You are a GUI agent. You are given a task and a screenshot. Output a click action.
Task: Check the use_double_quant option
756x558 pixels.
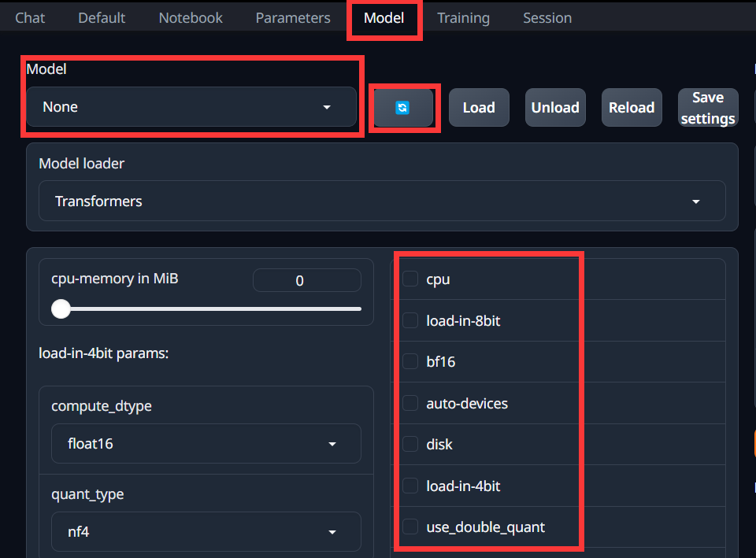(x=410, y=527)
